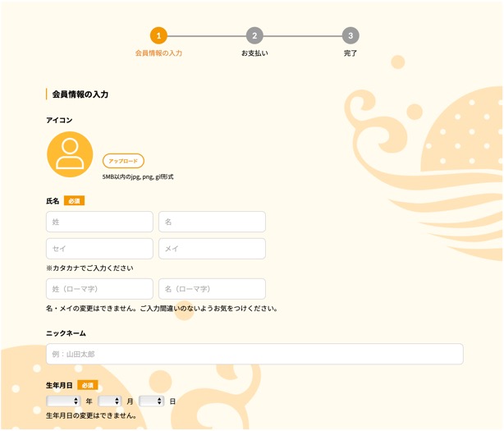
Task: Click the お支払い step label
Action: coord(254,53)
